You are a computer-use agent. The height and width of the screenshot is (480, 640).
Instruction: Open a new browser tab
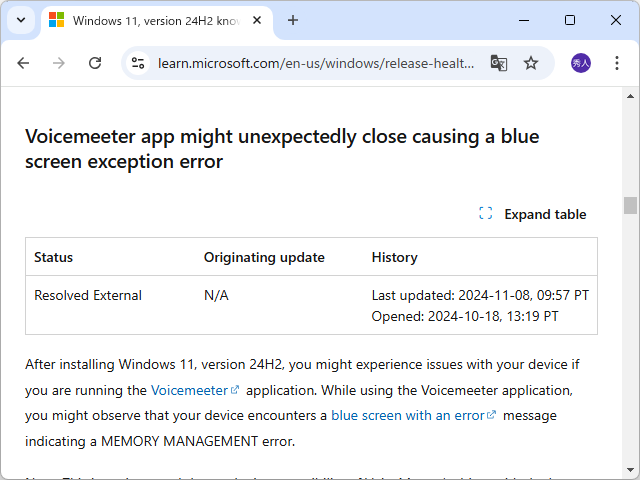coord(293,20)
